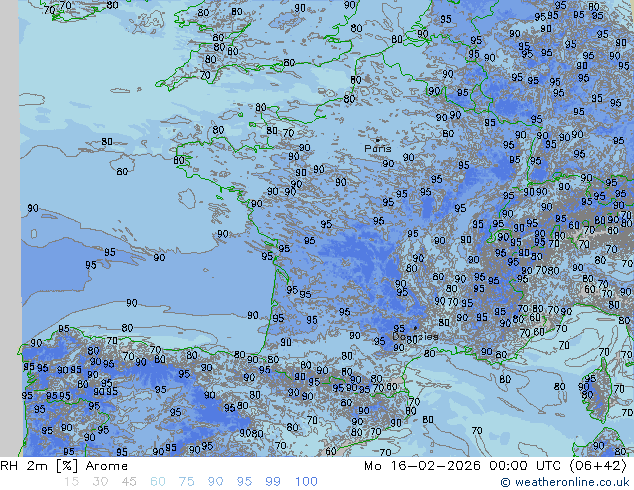Click the legend value 100
634x490 pixels.
[x=306, y=482]
